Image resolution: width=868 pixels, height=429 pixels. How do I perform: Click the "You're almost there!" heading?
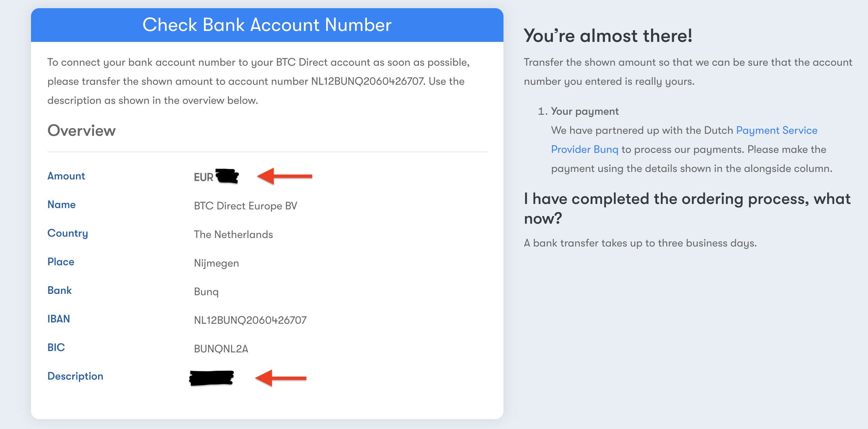coord(608,36)
